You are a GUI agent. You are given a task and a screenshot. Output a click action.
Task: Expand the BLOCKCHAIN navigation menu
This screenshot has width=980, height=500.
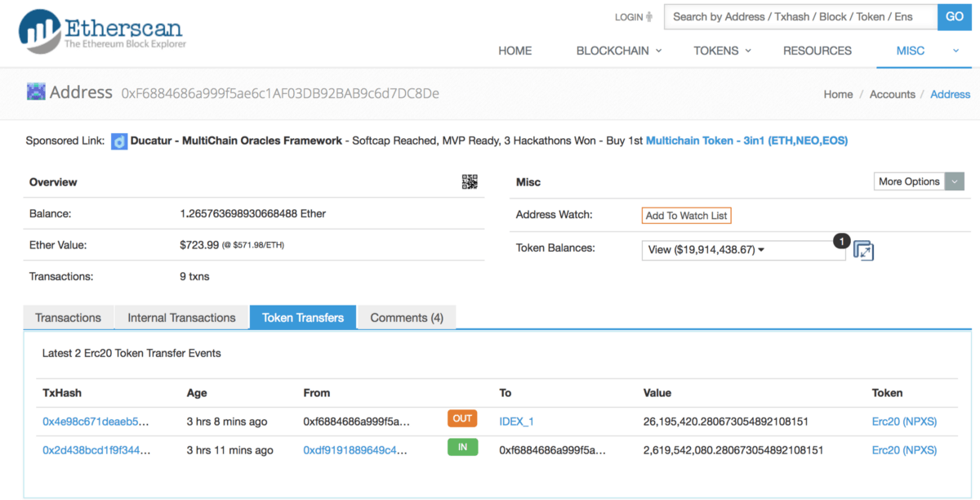tap(619, 51)
